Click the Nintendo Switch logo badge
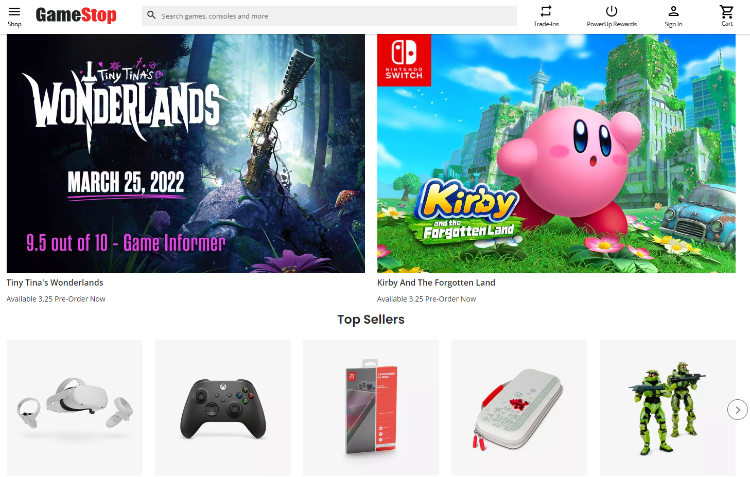Viewport: 750px width, 477px height. pos(404,60)
